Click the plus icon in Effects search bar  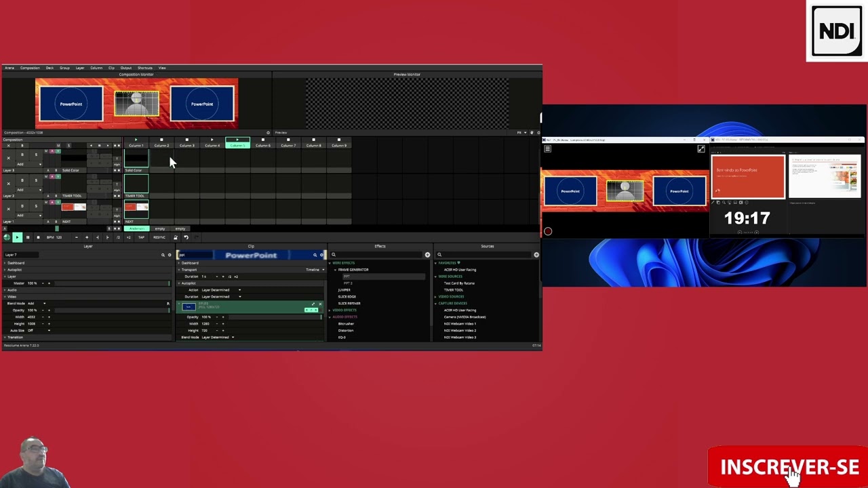tap(427, 255)
